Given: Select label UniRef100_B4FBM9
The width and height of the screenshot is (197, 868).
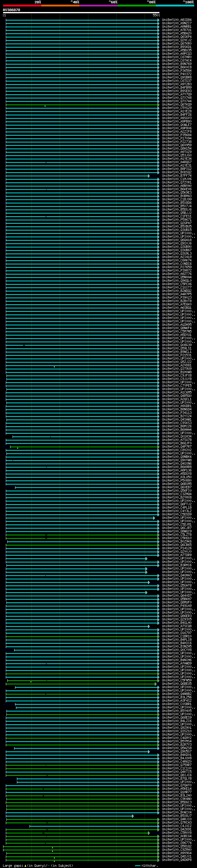Looking at the screenshot, I should click(176, 88).
